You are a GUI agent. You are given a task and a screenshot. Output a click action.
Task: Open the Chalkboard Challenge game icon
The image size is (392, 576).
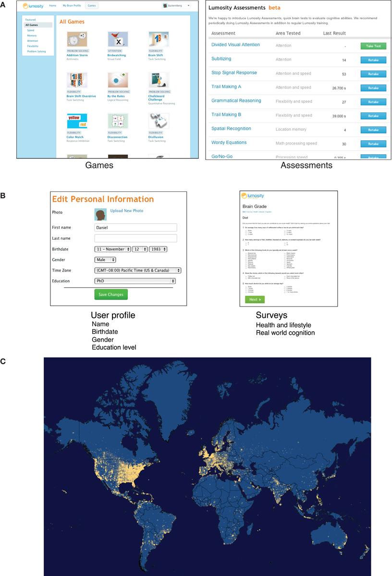tap(159, 80)
